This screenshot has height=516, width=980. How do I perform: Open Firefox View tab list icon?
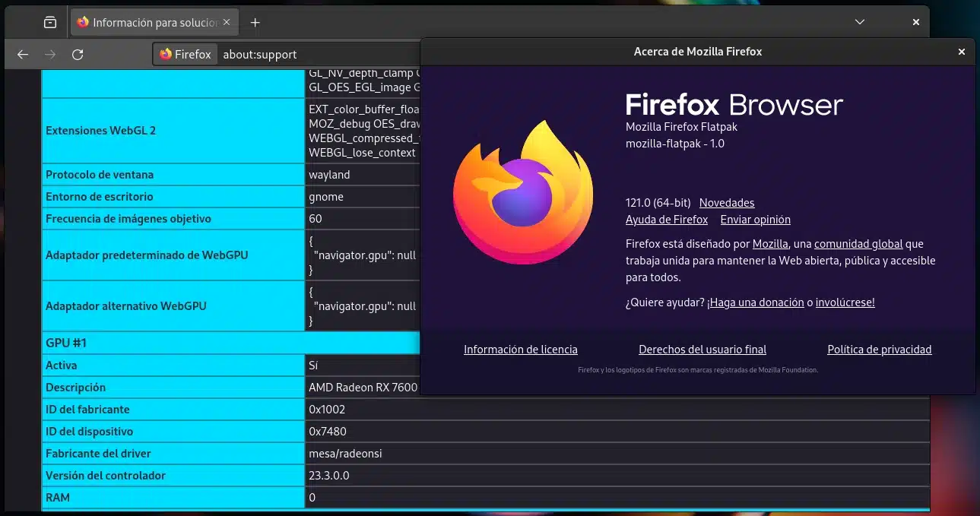pyautogui.click(x=50, y=23)
